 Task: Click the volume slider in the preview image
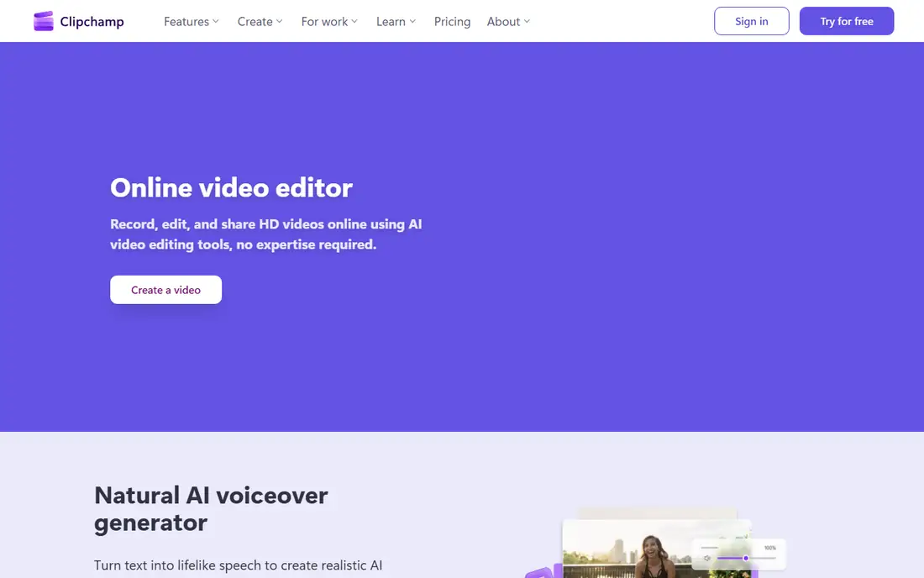(x=746, y=558)
